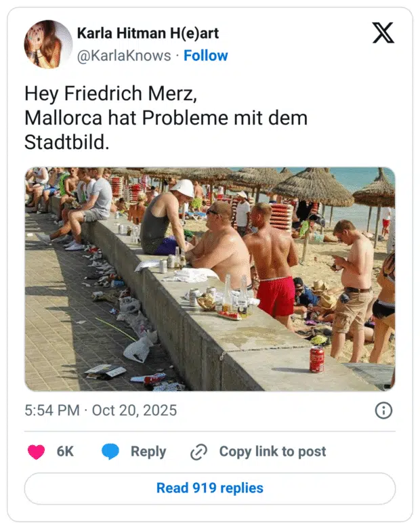Click the word 'Stadtbild' in the tweet
The image size is (420, 529).
(64, 143)
